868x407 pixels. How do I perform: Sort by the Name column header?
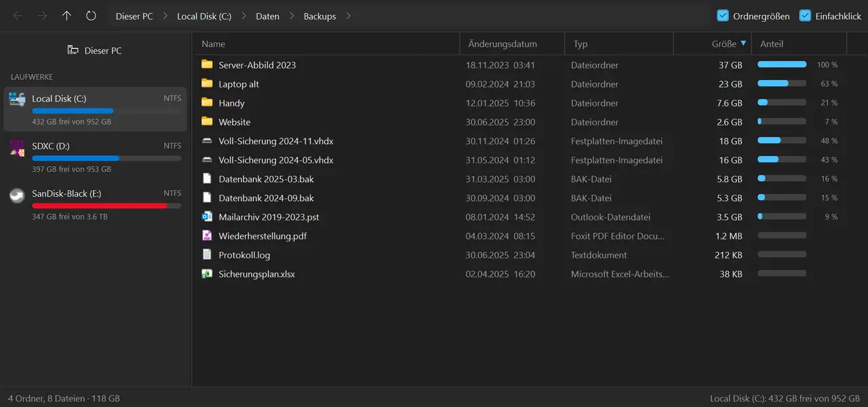[x=327, y=43]
